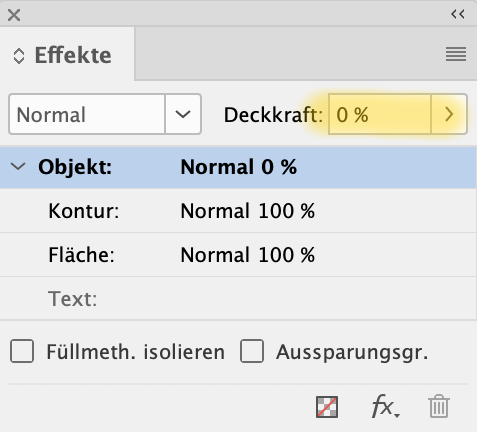
Task: Click the Deckkraft label
Action: [x=273, y=115]
